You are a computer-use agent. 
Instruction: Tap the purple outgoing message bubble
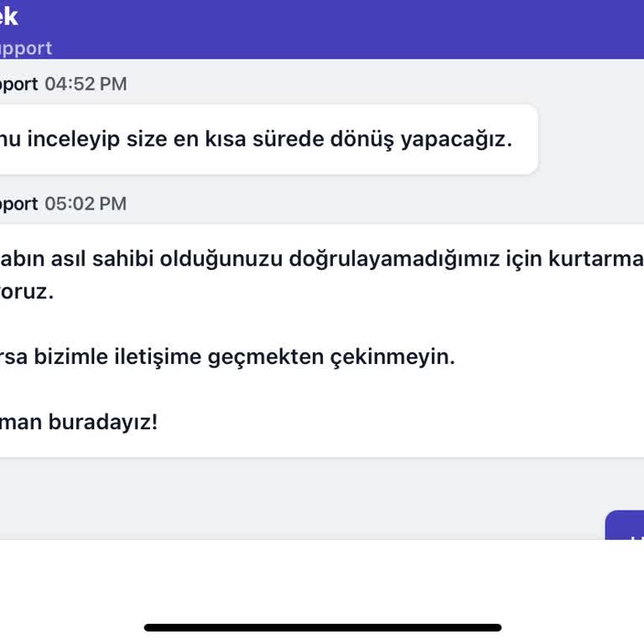(626, 526)
